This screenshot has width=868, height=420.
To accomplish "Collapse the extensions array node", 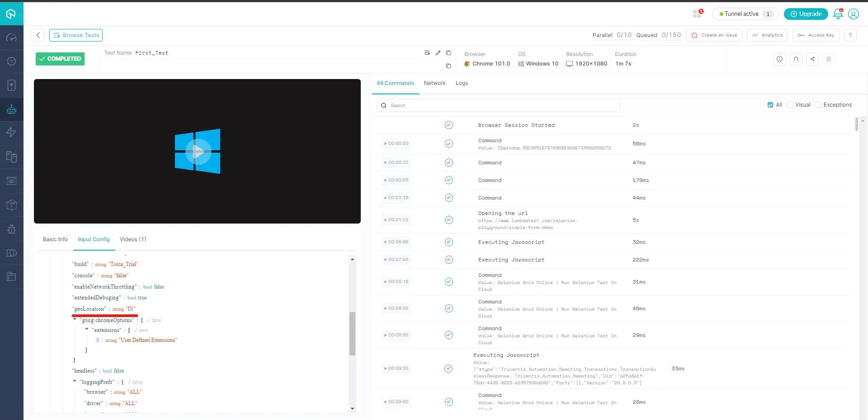I will 87,330.
